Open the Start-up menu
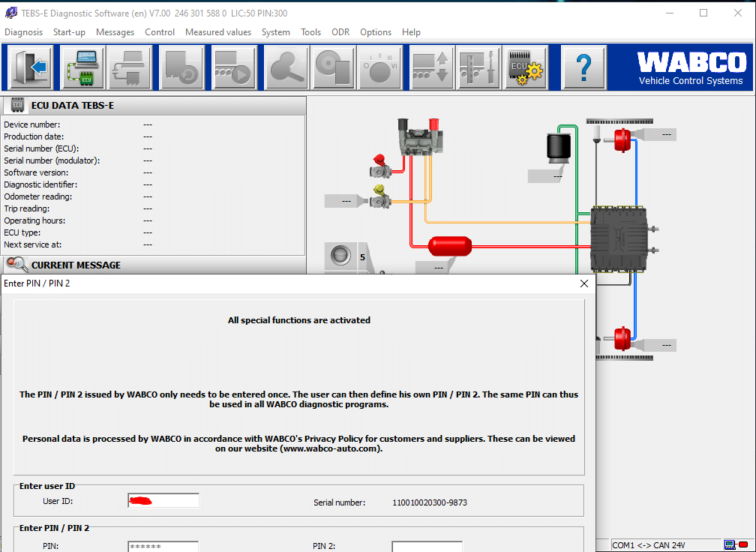 69,32
